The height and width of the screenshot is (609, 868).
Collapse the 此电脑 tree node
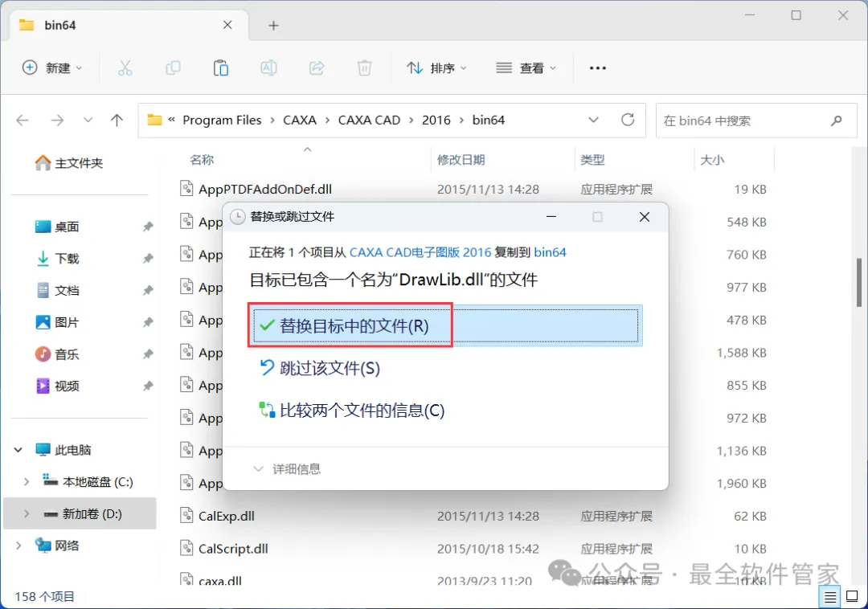pyautogui.click(x=18, y=450)
